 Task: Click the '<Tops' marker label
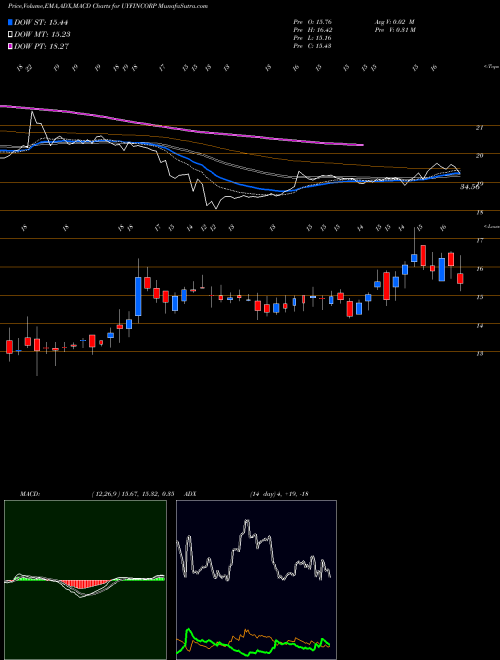coord(491,67)
